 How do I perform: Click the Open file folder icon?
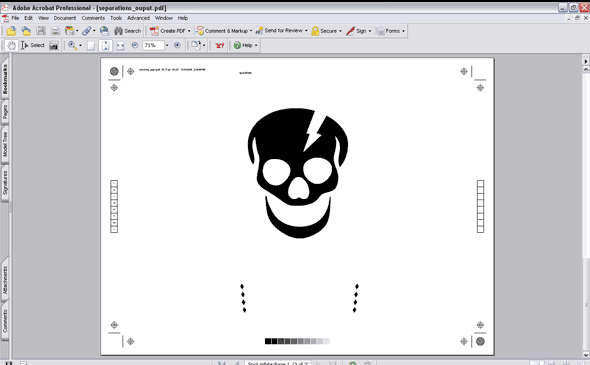click(x=11, y=31)
